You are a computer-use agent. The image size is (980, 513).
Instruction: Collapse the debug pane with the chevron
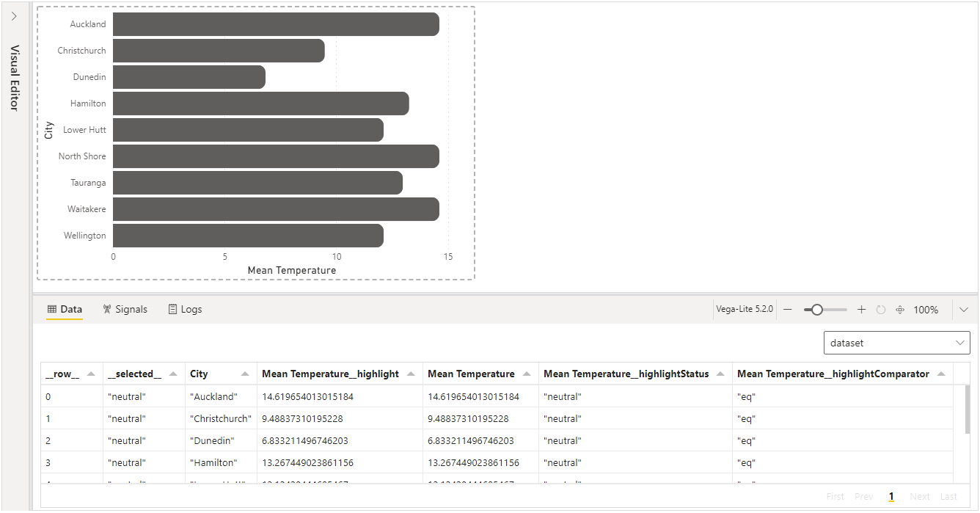pyautogui.click(x=964, y=310)
